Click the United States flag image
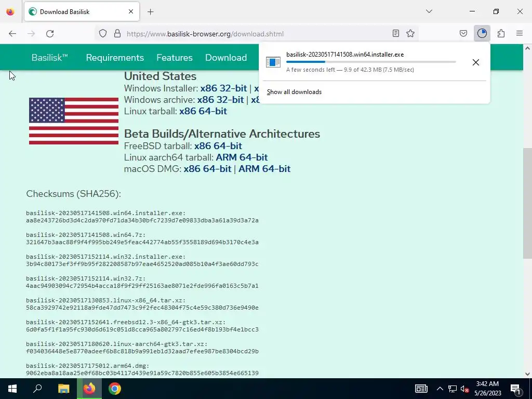Viewport: 532px width, 399px height. tap(74, 121)
